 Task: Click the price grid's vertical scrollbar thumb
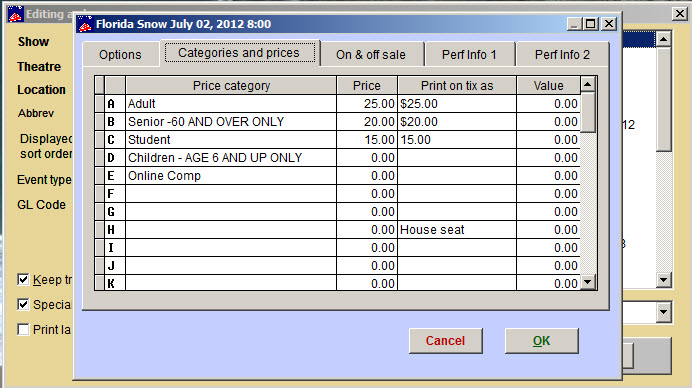tap(587, 113)
